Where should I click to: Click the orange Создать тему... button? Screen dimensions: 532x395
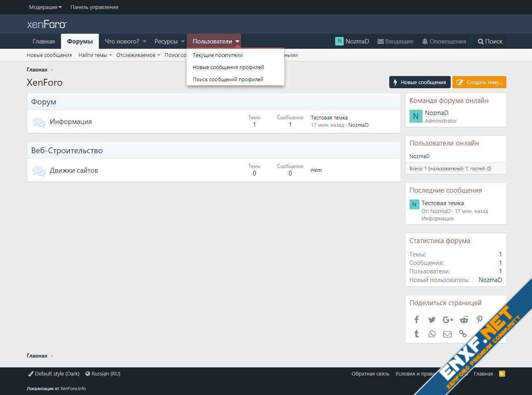point(479,82)
